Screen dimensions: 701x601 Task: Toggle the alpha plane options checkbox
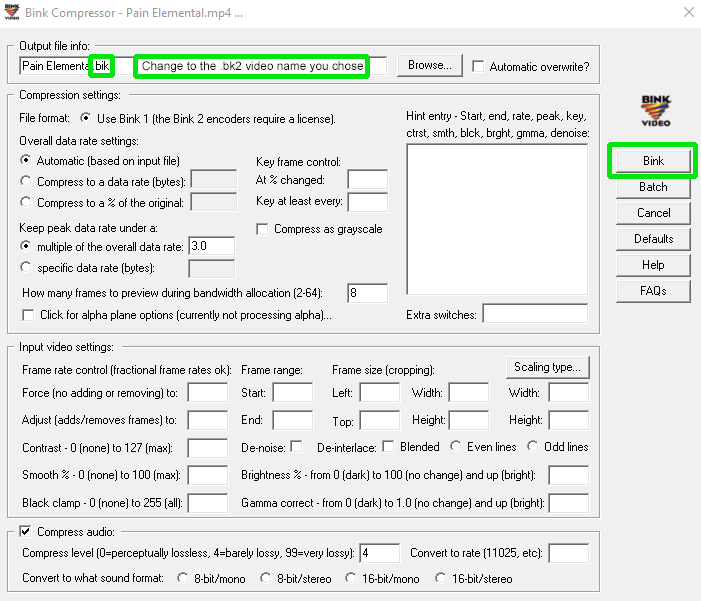click(28, 315)
